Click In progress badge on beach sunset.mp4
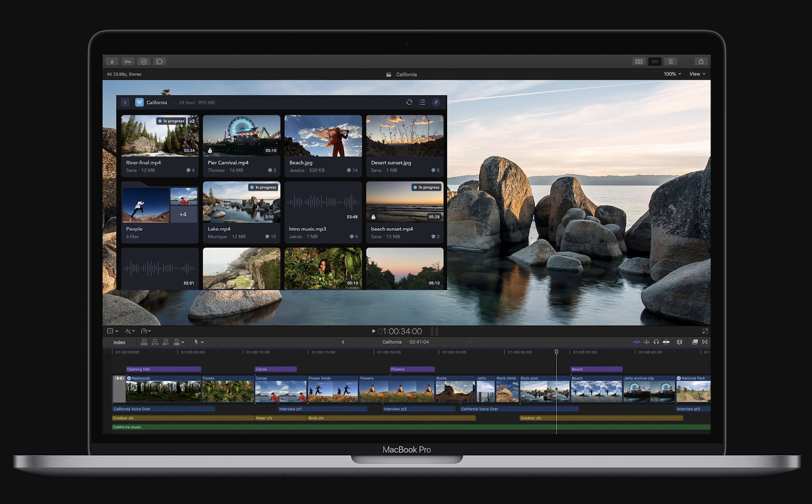Viewport: 812px width, 504px height. tap(426, 188)
